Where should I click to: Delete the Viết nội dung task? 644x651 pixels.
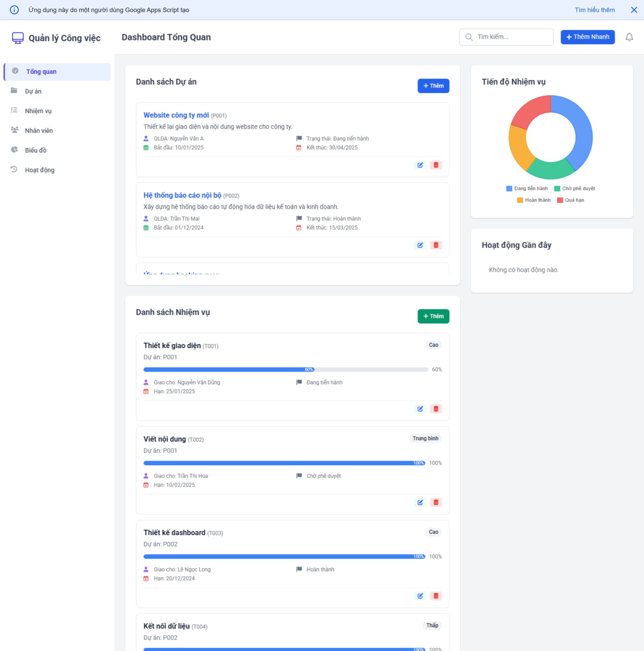click(x=436, y=502)
